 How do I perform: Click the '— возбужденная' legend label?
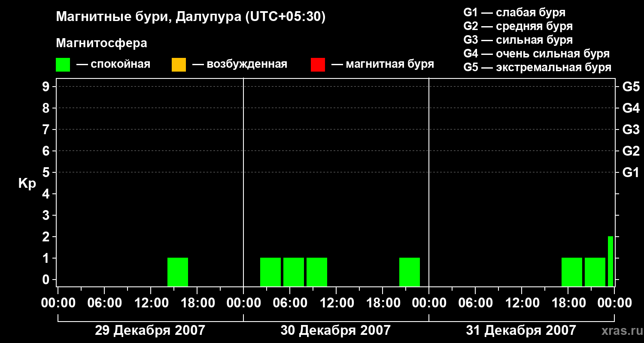coord(240,65)
